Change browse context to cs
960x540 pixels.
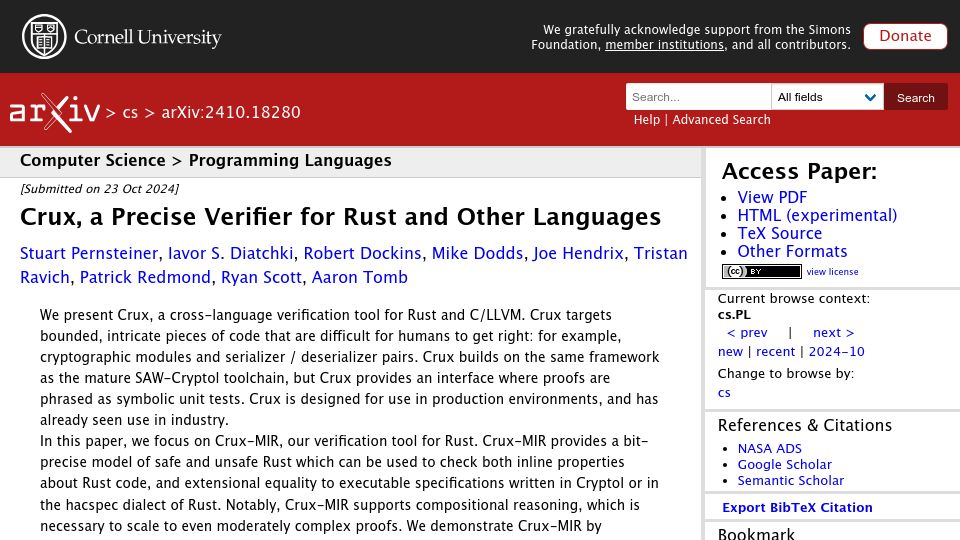coord(724,393)
